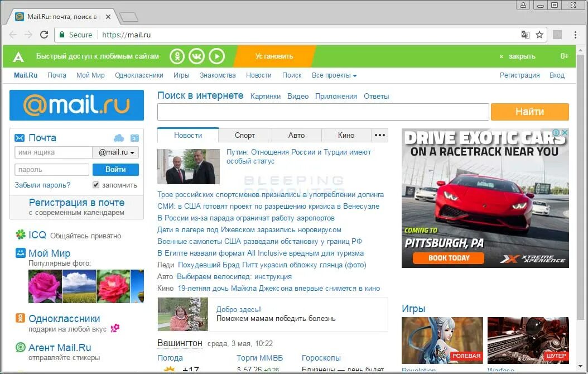Open the Putin and Erdogan news photo
The height and width of the screenshot is (374, 588).
click(188, 166)
